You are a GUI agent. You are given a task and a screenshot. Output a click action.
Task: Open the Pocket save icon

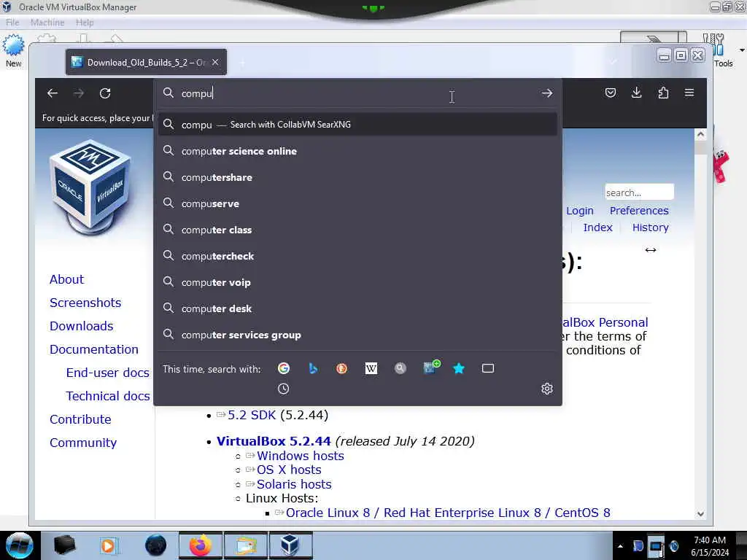point(611,93)
